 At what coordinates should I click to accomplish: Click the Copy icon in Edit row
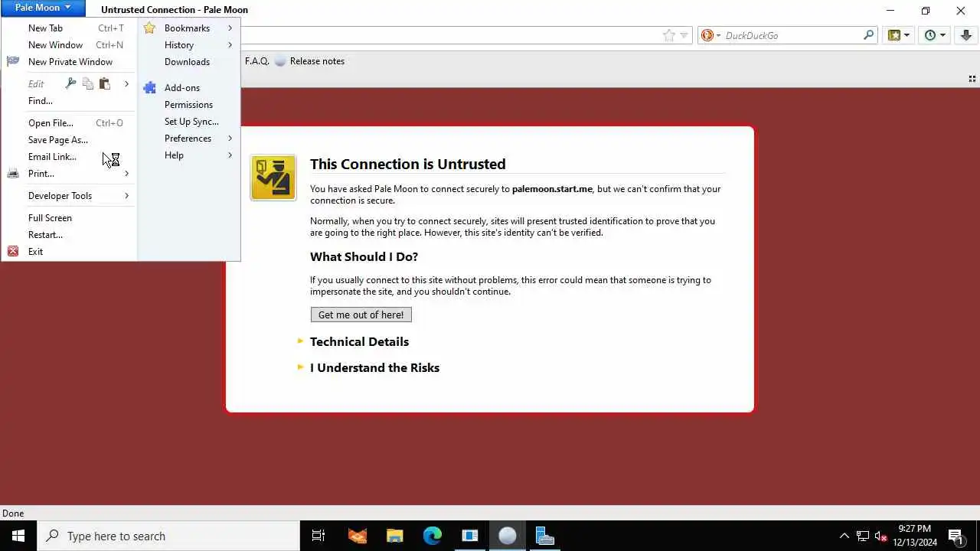[88, 83]
